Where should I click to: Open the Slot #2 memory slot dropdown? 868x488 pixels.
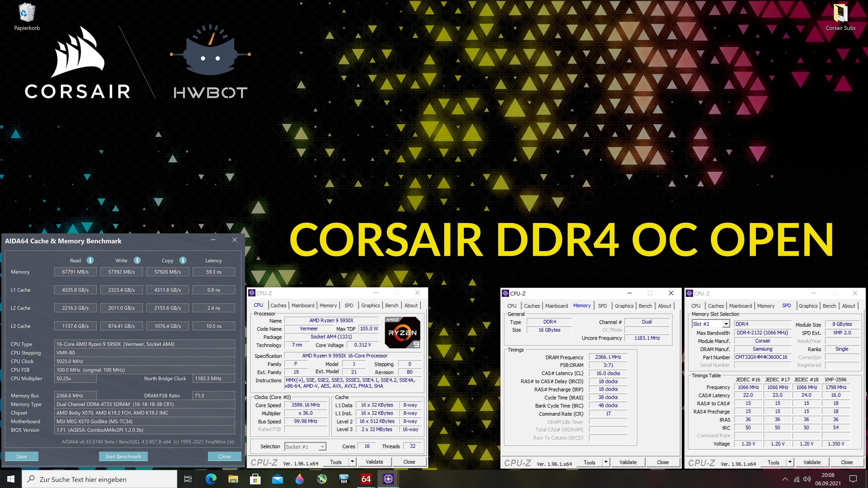[726, 324]
